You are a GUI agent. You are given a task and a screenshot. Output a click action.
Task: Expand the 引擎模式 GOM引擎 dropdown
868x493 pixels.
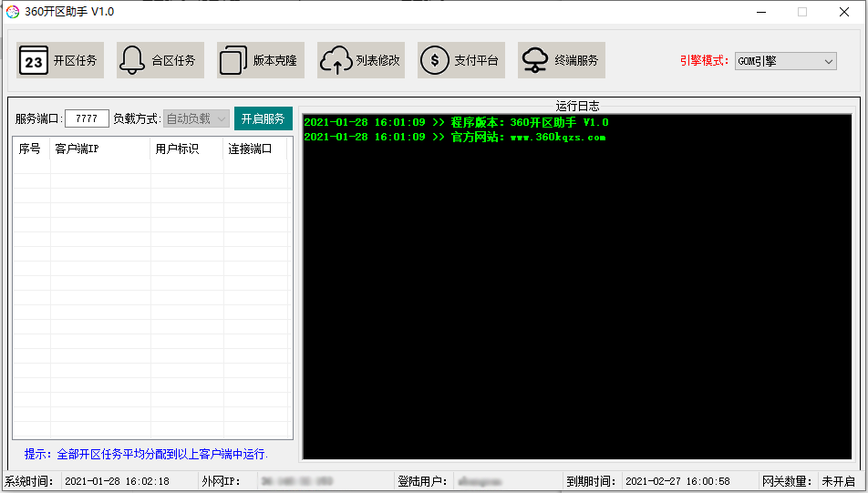[785, 61]
